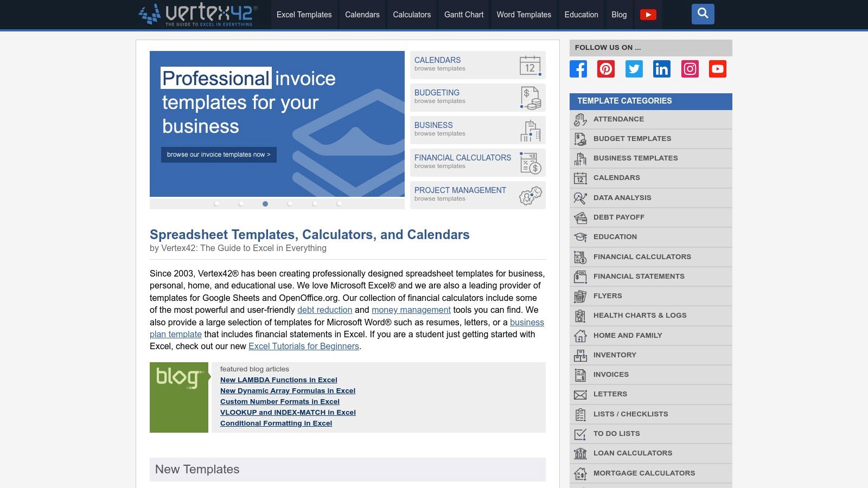This screenshot has height=488, width=868.
Task: Select the second carousel slide dot
Action: click(x=241, y=204)
